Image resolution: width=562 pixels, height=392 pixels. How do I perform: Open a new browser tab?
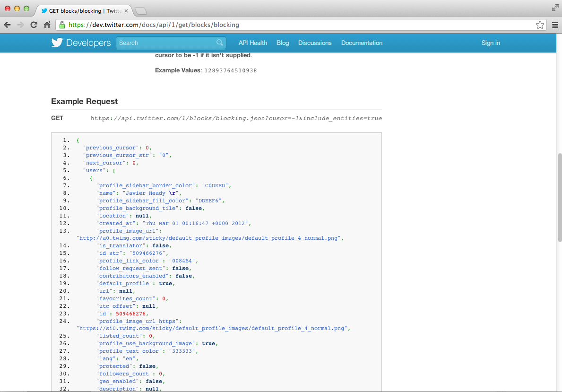point(141,11)
